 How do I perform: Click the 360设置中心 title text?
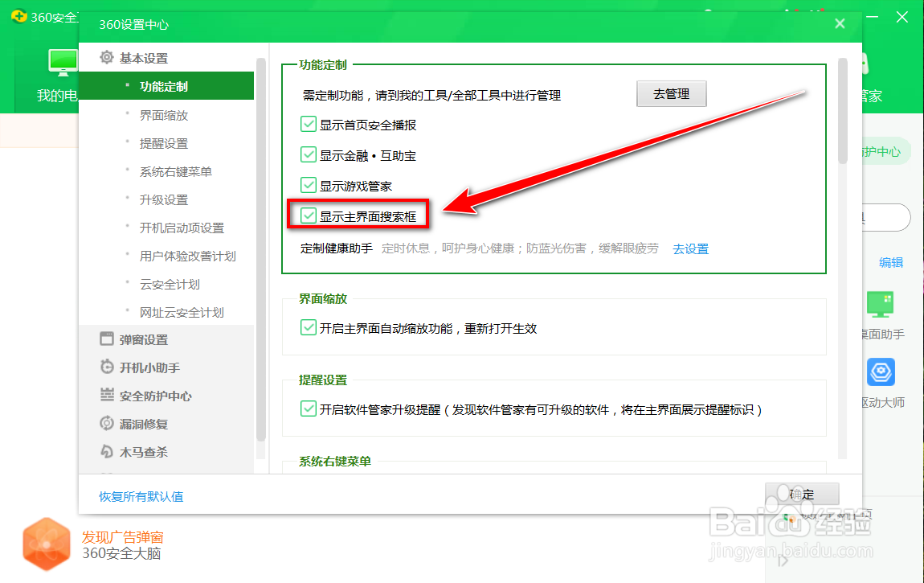[133, 24]
